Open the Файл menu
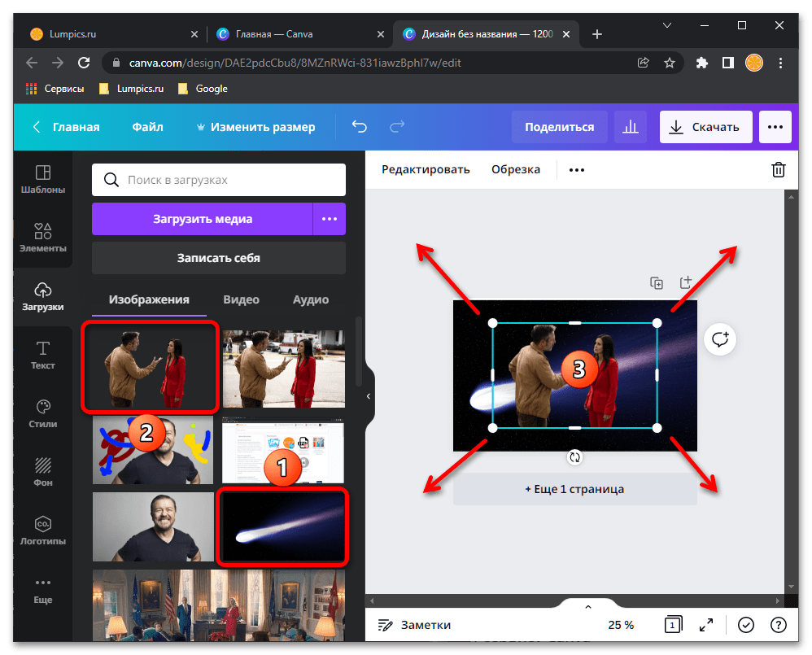This screenshot has width=812, height=655. 147,127
